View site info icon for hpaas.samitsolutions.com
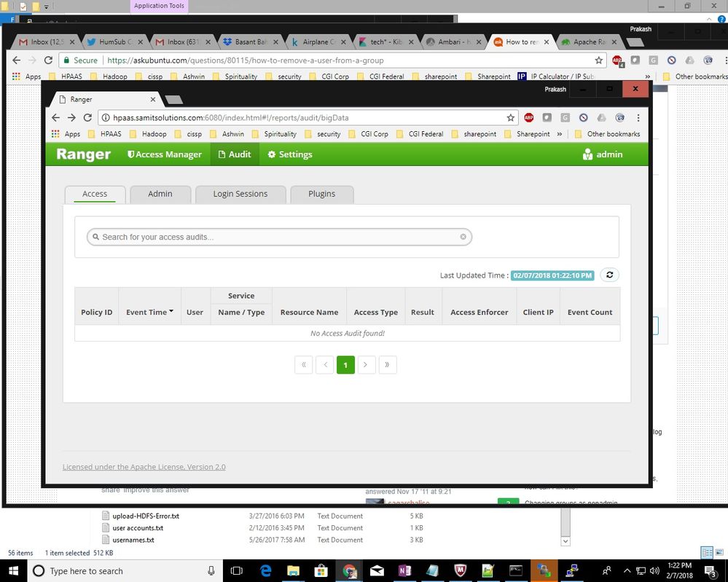 [x=106, y=117]
